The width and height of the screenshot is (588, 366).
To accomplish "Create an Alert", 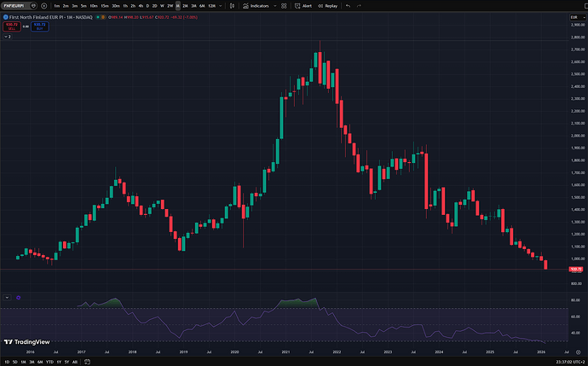I will [x=303, y=6].
